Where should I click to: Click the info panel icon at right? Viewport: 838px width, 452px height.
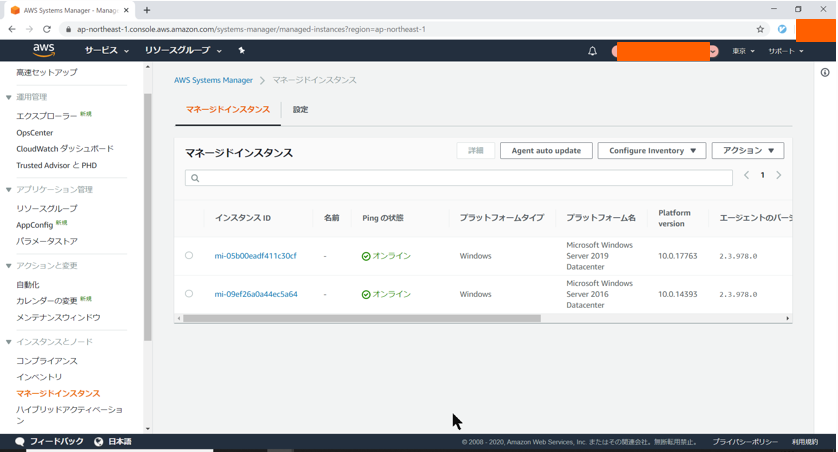pyautogui.click(x=825, y=73)
